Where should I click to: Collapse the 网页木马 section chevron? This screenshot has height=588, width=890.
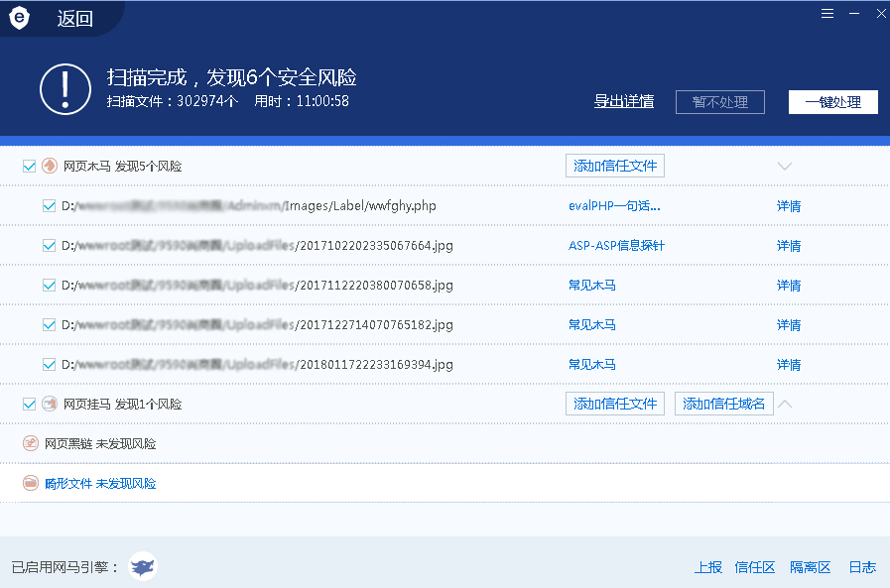tap(785, 167)
